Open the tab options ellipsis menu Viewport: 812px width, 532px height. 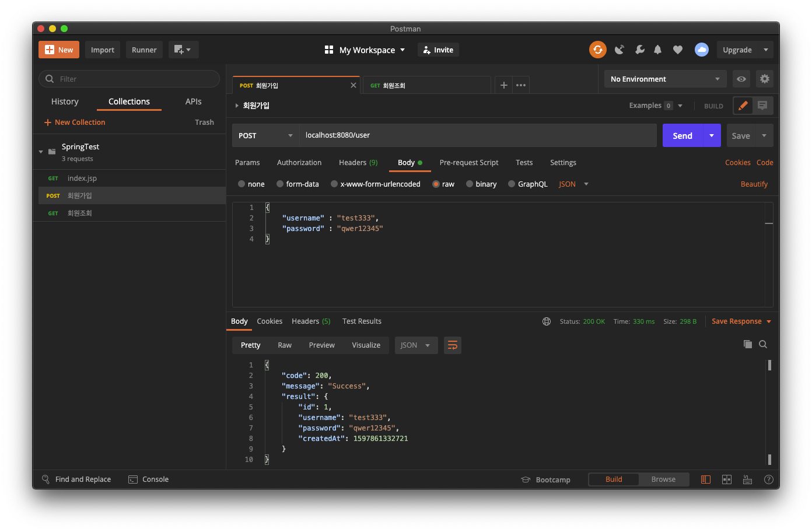tap(521, 85)
